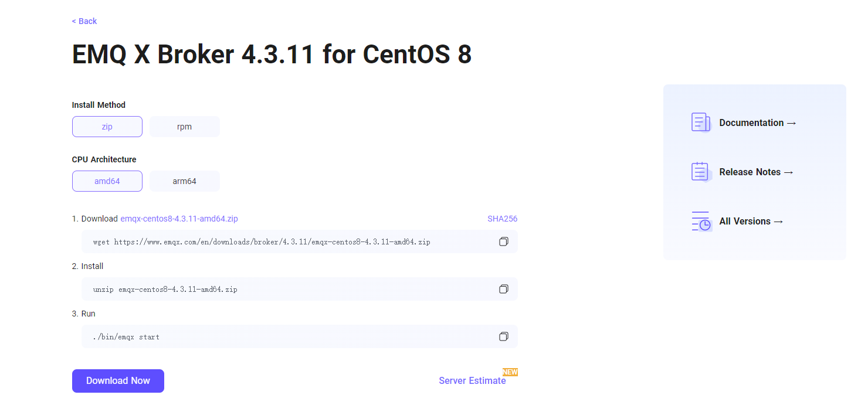The width and height of the screenshot is (868, 405).
Task: Click the NEW badge on Server Estimate
Action: [510, 372]
